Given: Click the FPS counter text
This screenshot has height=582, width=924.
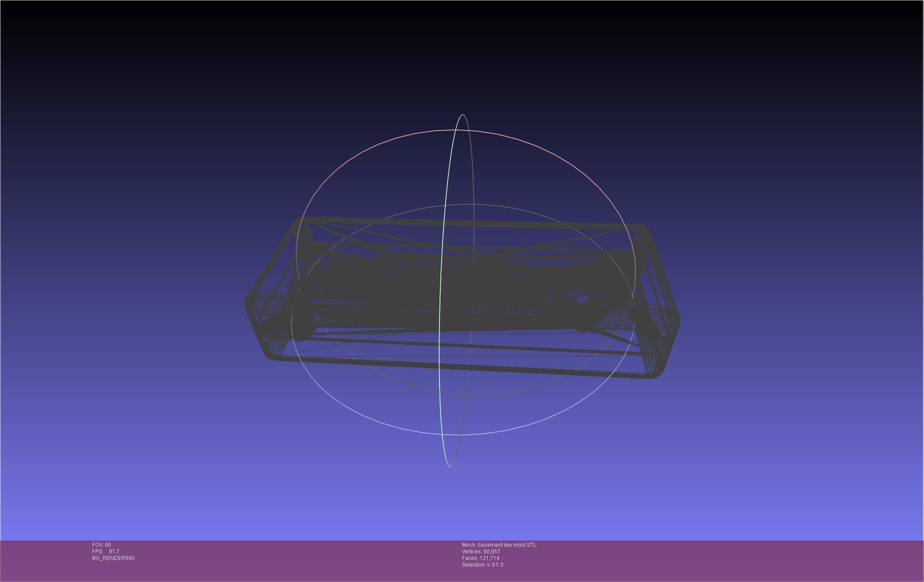Looking at the screenshot, I should coord(105,552).
